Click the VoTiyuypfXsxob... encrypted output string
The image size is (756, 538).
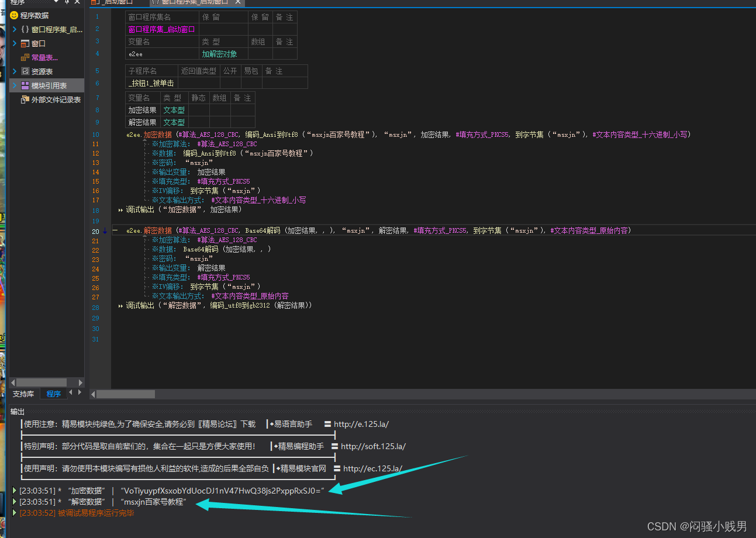point(223,491)
